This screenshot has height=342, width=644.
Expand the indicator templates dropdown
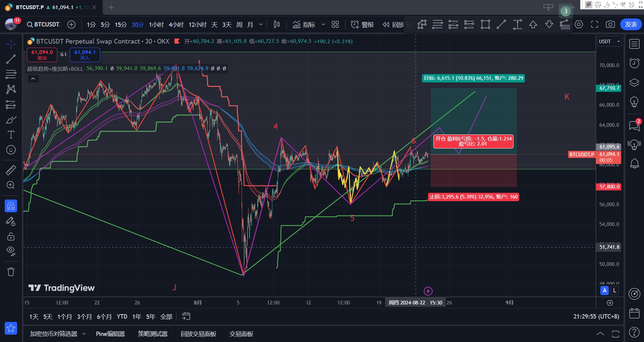coord(323,24)
